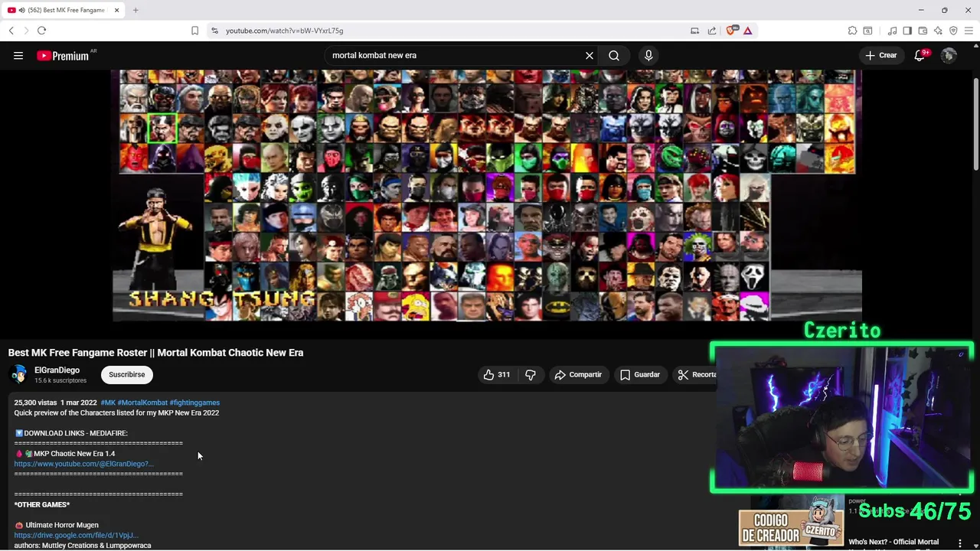The image size is (980, 551).
Task: Click the *OTHER GAMES* heading text
Action: coord(41,504)
